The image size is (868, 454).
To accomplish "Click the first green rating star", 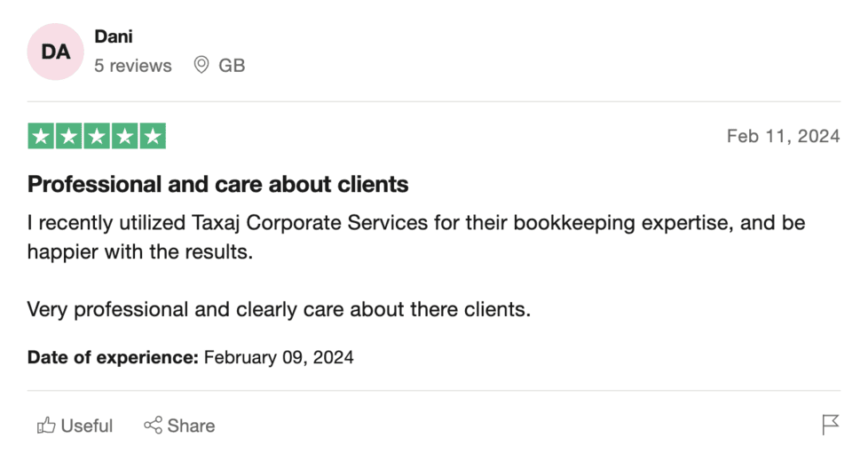I will [41, 136].
